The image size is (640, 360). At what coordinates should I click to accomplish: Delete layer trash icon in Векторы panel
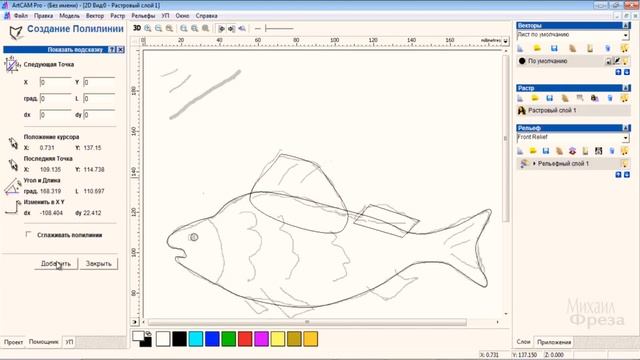point(608,48)
